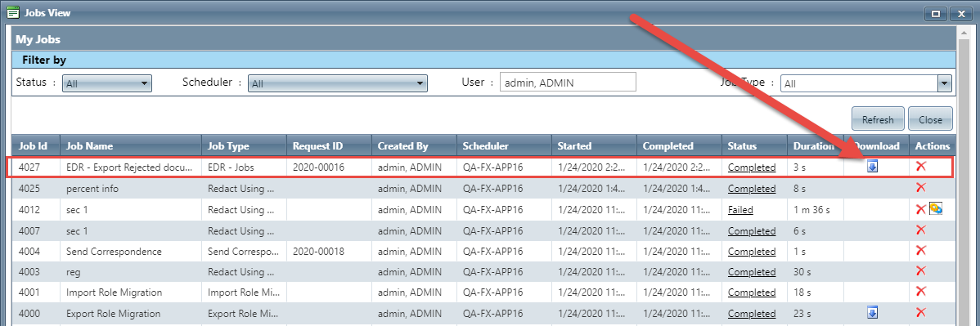The image size is (980, 326).
Task: Open the Job Type filter dropdown
Action: point(865,83)
